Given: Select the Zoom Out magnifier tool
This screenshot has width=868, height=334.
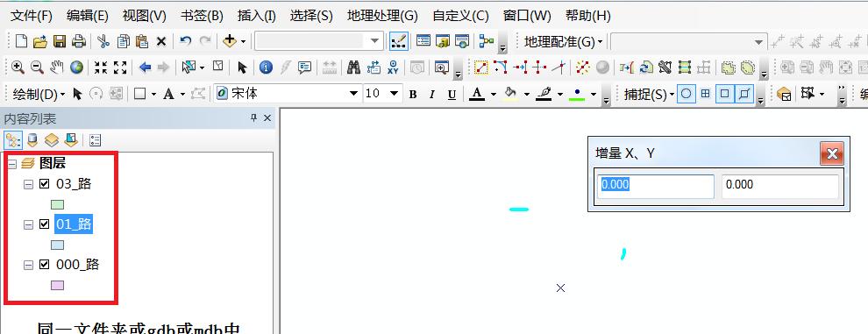Looking at the screenshot, I should pos(37,68).
